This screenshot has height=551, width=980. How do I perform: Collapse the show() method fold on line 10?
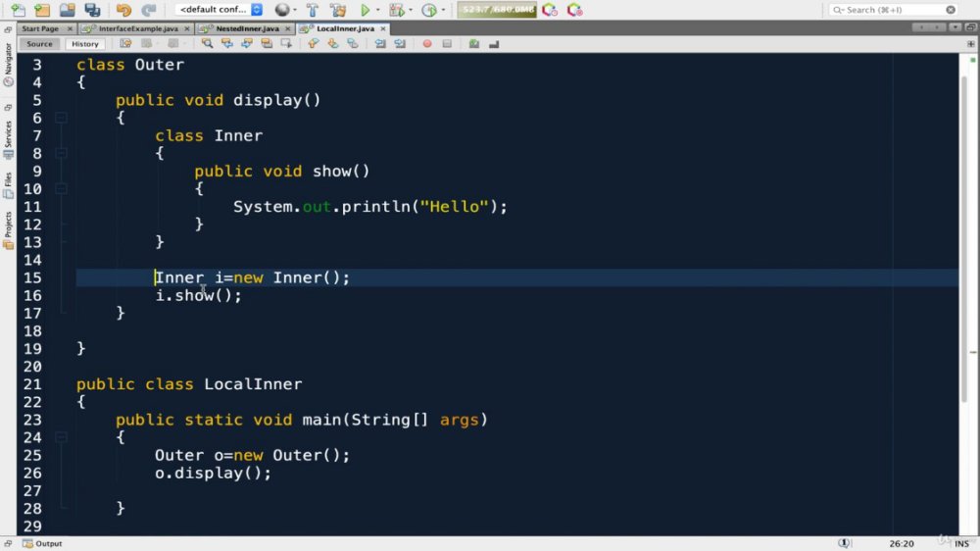61,189
